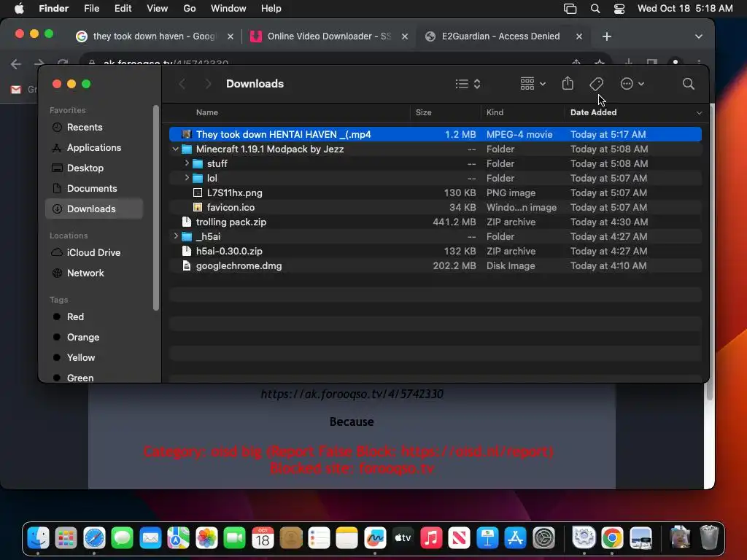The height and width of the screenshot is (560, 747).
Task: Click the Finder sidebar scrollbar
Action: (x=155, y=208)
